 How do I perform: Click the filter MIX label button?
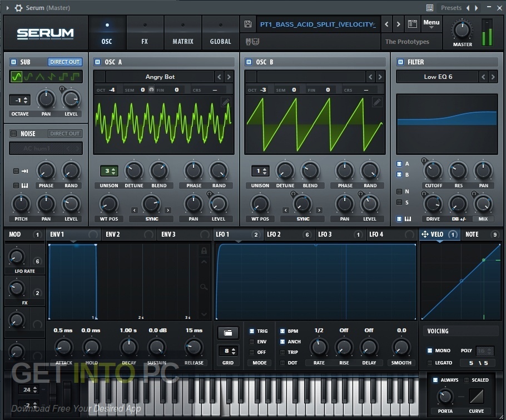483,219
